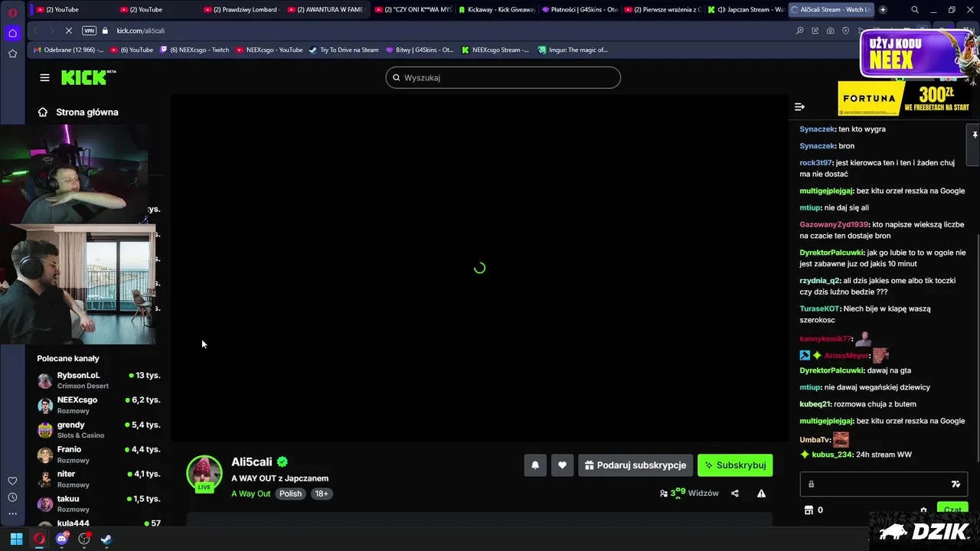The width and height of the screenshot is (980, 551).
Task: Open NEEXcsgo - Twitch bookmark
Action: [x=194, y=50]
